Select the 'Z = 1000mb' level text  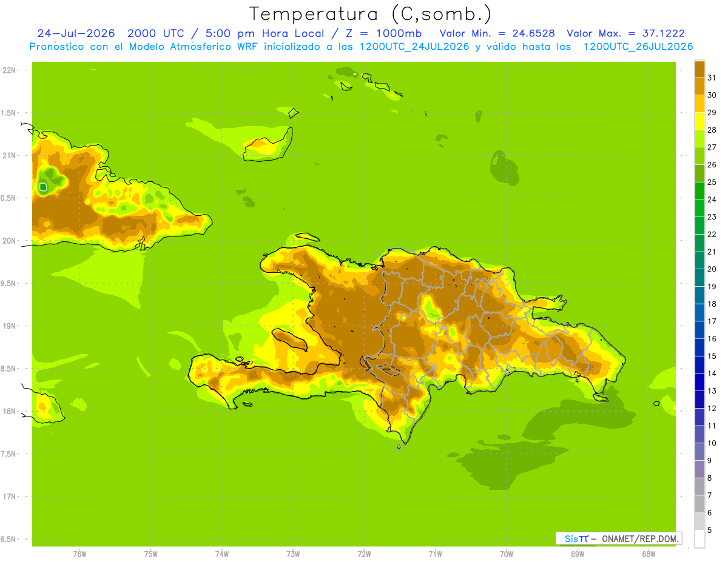383,33
